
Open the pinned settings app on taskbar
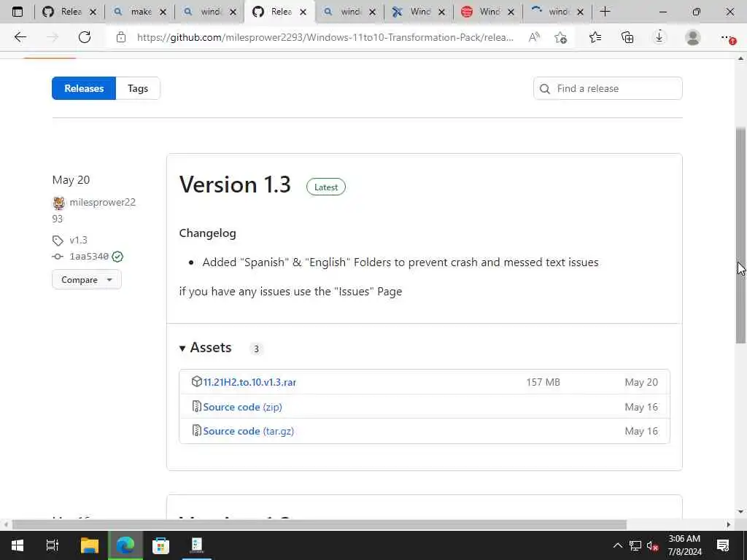pos(196,545)
